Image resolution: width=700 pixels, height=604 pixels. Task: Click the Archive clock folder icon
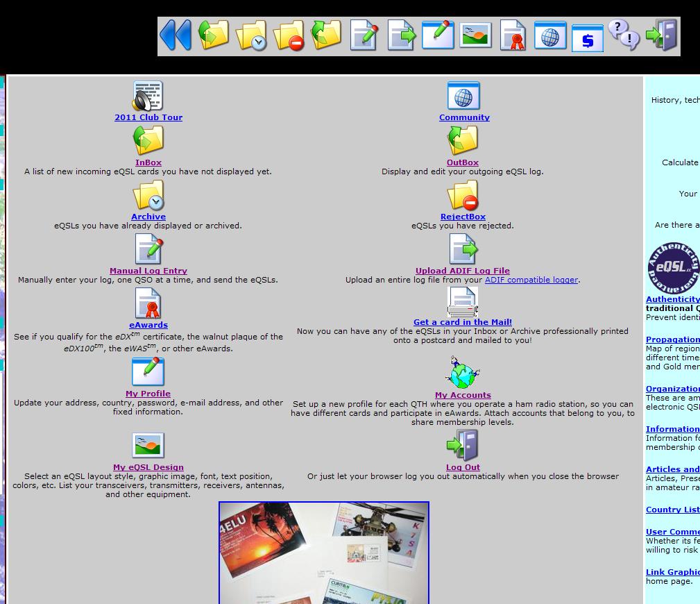(148, 195)
